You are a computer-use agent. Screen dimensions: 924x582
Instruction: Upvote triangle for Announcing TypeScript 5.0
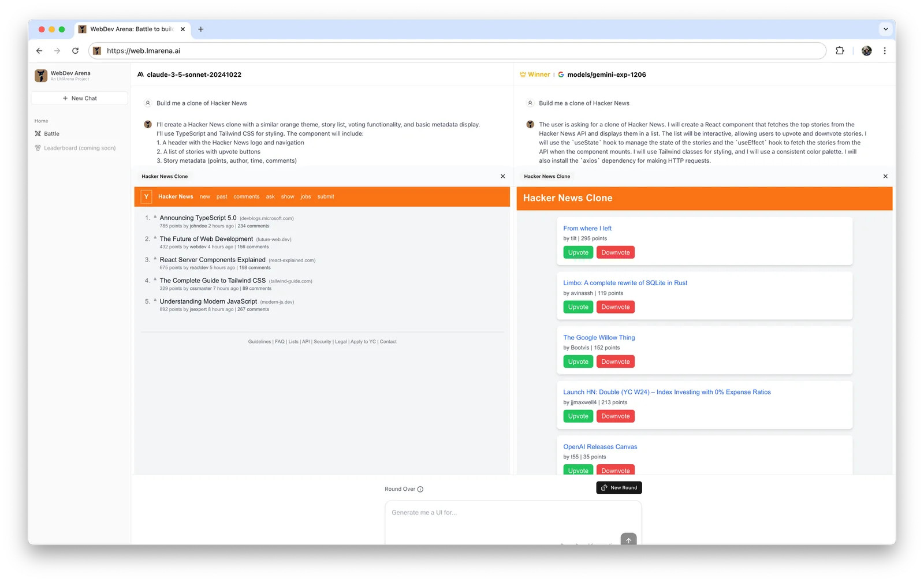(155, 217)
